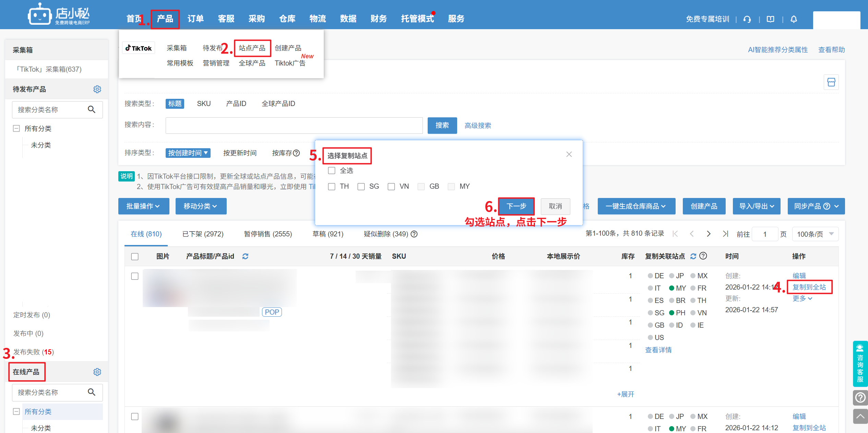The height and width of the screenshot is (433, 868).
Task: Collapse the 所有分类 tree under 待发布产品
Action: tap(16, 129)
